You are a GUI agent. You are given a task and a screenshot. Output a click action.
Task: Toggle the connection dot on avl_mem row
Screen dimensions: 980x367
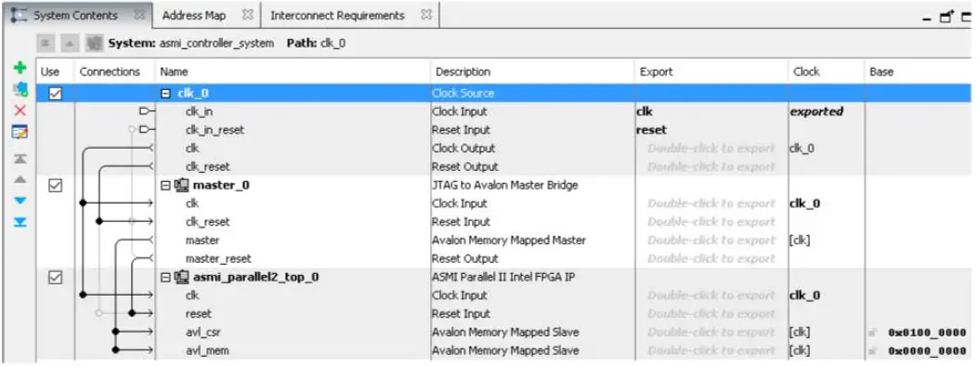(115, 350)
